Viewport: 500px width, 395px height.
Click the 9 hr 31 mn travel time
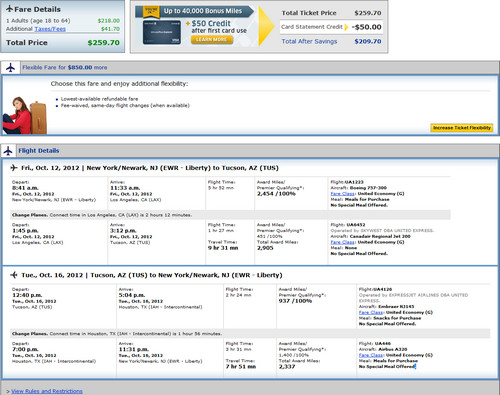tap(223, 248)
